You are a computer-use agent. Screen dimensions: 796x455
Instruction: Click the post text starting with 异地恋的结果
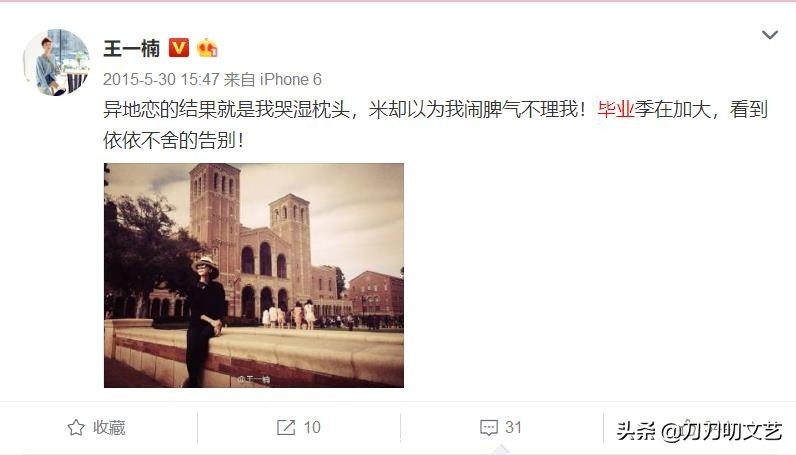click(436, 124)
